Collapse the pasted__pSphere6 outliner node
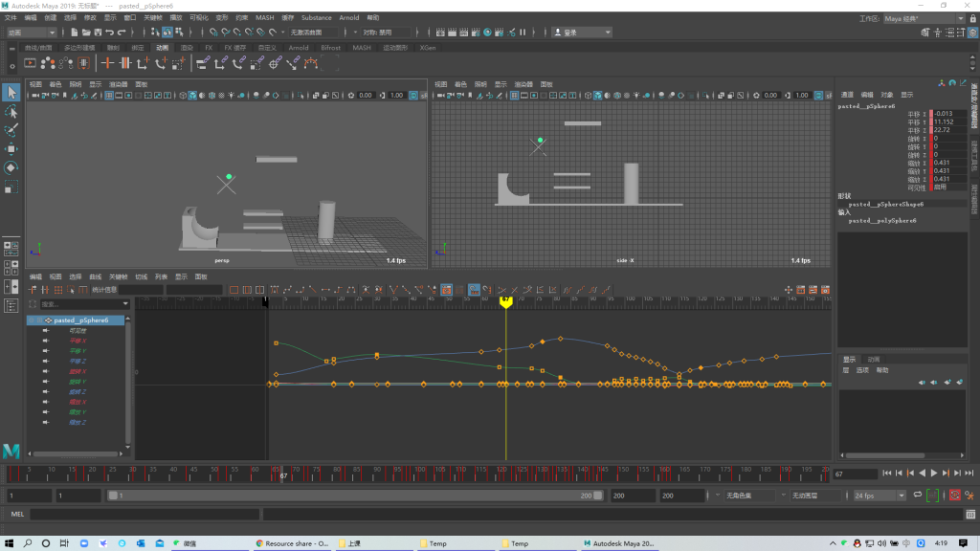 point(31,320)
